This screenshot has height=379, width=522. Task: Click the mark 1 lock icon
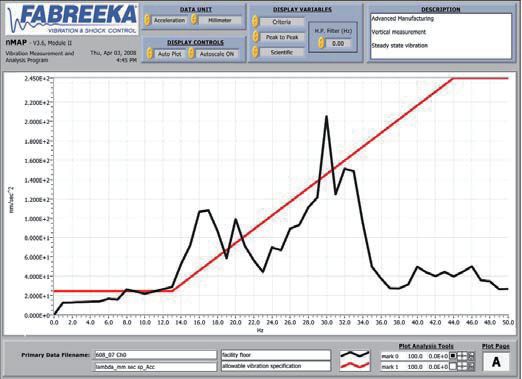[x=471, y=367]
